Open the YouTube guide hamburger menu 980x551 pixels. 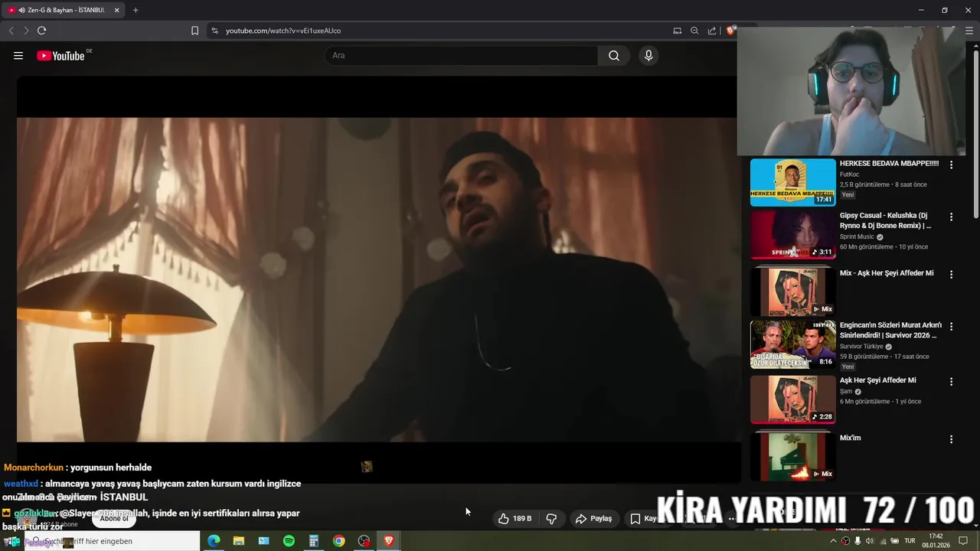pyautogui.click(x=18, y=55)
